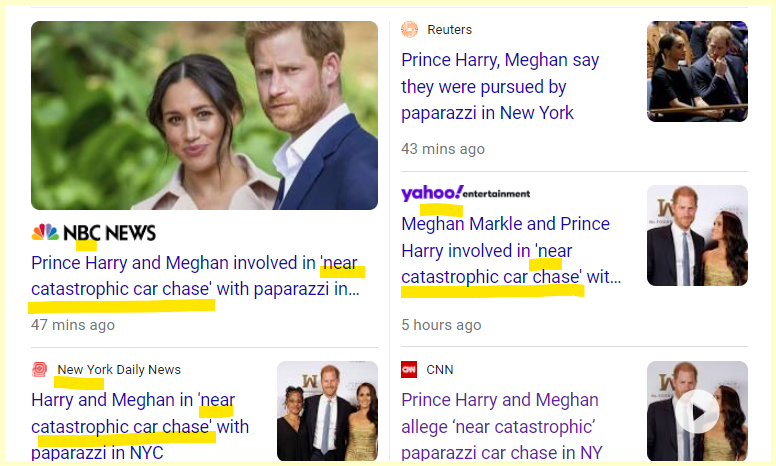Click the CNN red logo icon
The height and width of the screenshot is (466, 776).
pos(409,369)
